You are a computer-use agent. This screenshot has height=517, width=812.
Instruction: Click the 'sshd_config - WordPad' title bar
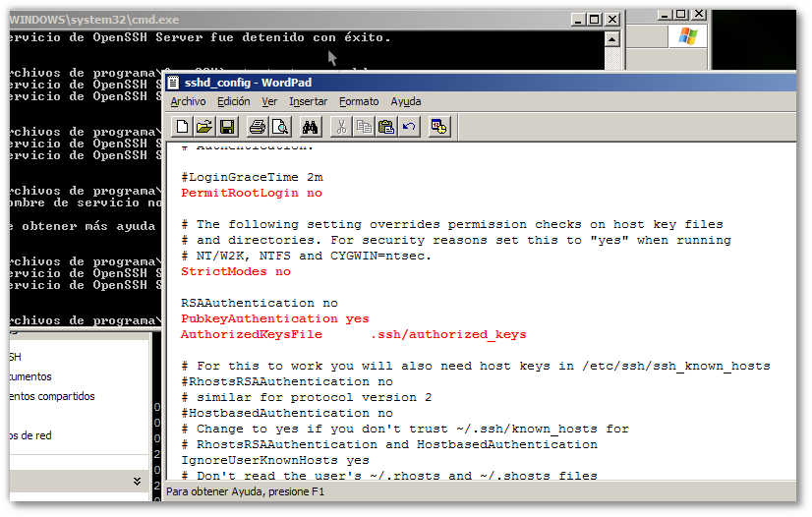coord(480,83)
